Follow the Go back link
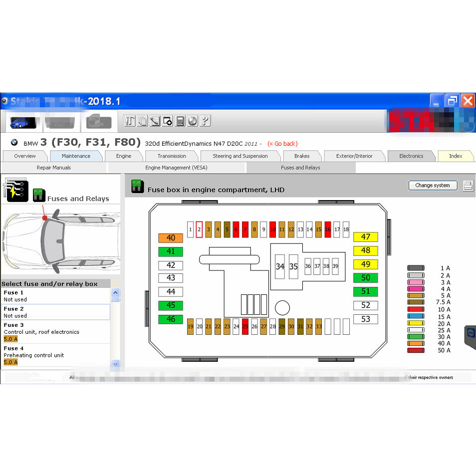Image resolution: width=476 pixels, height=476 pixels. click(x=282, y=144)
